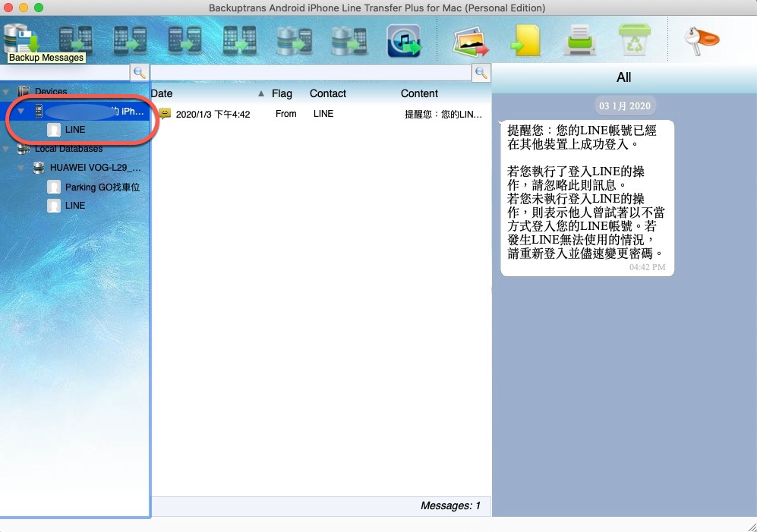
Task: Click the magnifier icon above the message list
Action: [481, 72]
